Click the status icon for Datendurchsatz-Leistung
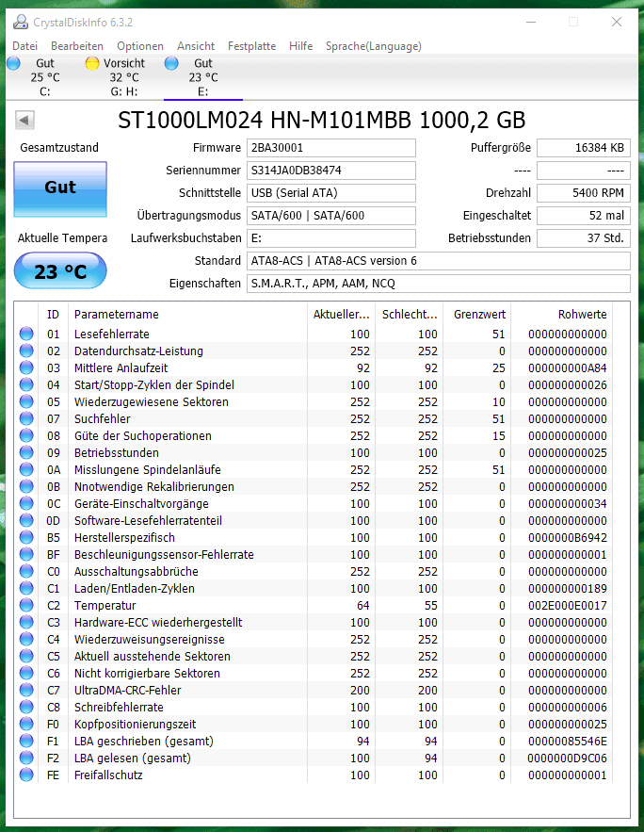Screen dimensions: 644x832 point(26,351)
